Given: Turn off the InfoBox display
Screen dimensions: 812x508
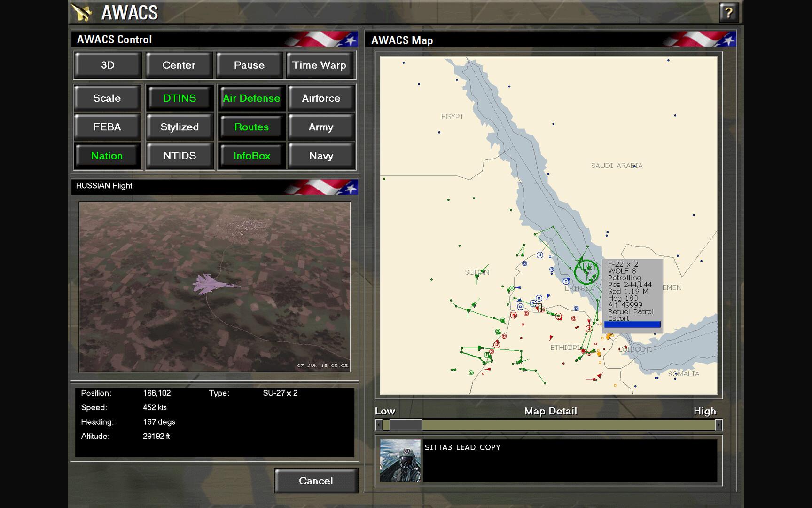Looking at the screenshot, I should click(x=251, y=156).
